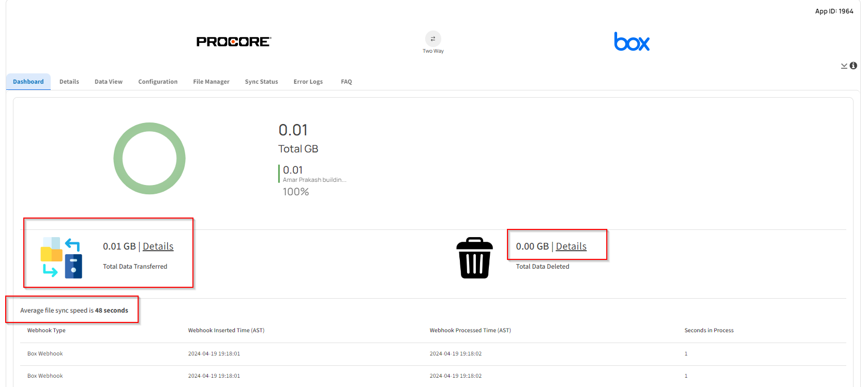Screen dimensions: 868x387
Task: Click the info circle icon
Action: (x=854, y=66)
